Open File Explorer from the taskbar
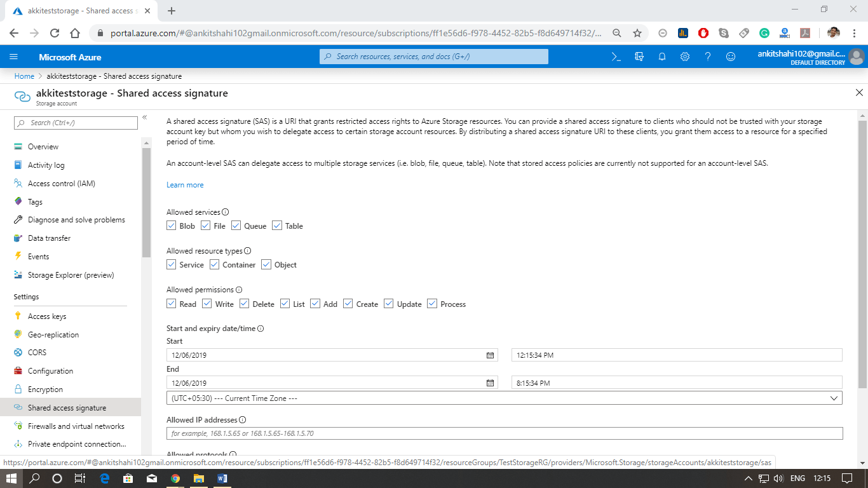Screen dimensions: 868x488 [198, 478]
